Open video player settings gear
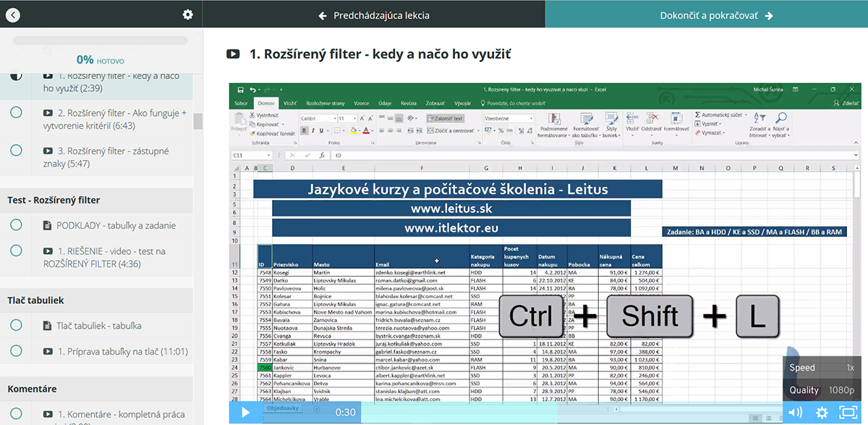This screenshot has width=868, height=425. pyautogui.click(x=822, y=412)
